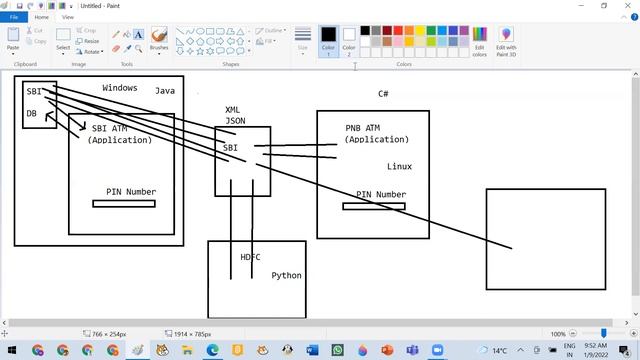Screen dimensions: 640x360
Task: Click the zoom in plus button
Action: (x=633, y=333)
